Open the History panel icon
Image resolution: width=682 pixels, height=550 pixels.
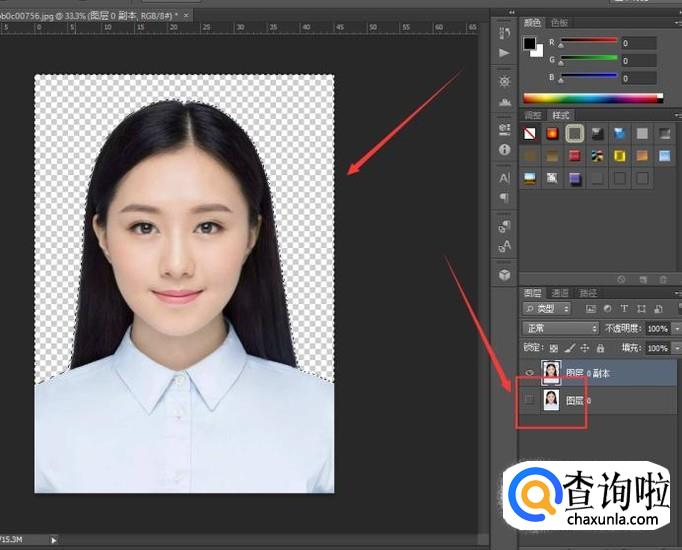coord(504,31)
